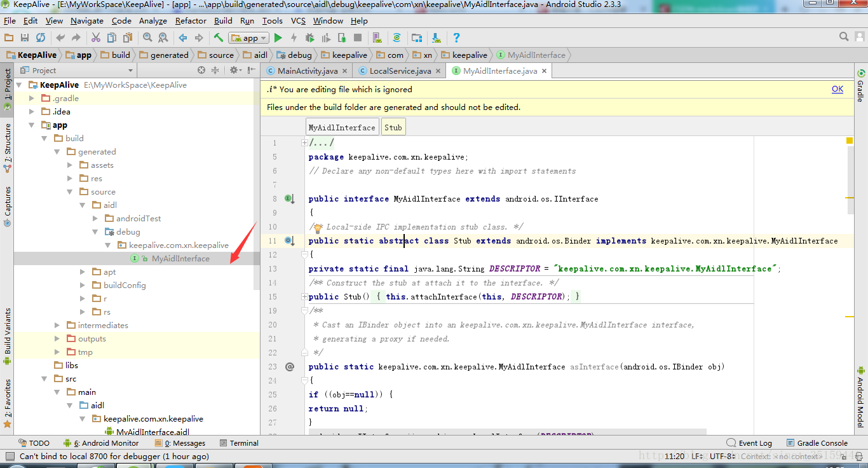Expand the buildConfig folder arrow
Image resolution: width=868 pixels, height=468 pixels.
tap(83, 285)
